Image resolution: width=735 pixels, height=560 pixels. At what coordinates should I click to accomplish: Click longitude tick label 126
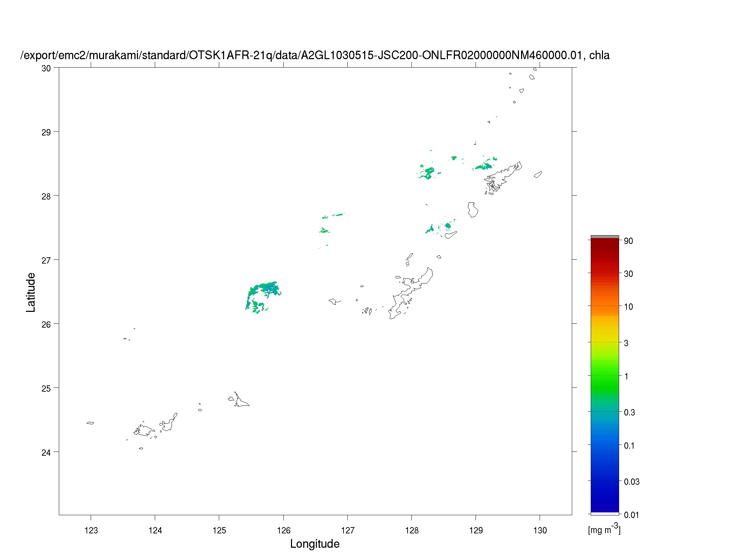point(283,531)
